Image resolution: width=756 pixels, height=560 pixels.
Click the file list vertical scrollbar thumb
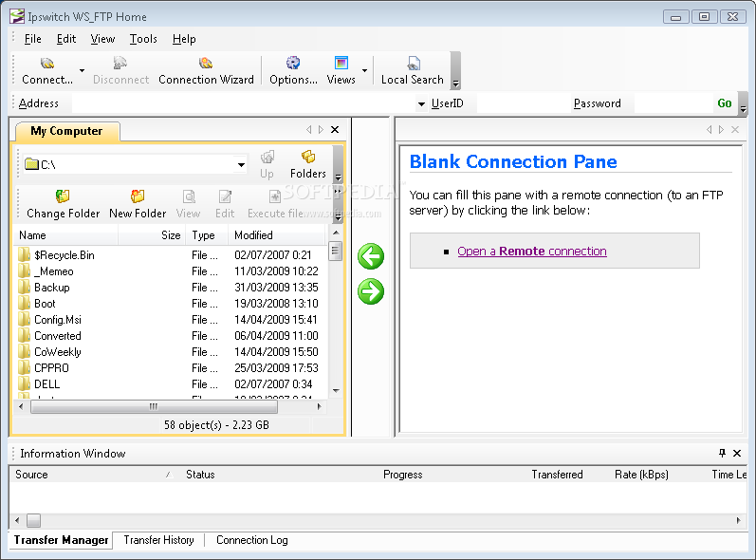[335, 251]
